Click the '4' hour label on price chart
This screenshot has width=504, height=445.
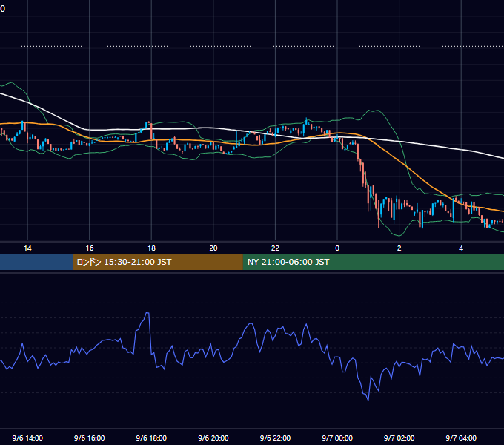click(461, 248)
